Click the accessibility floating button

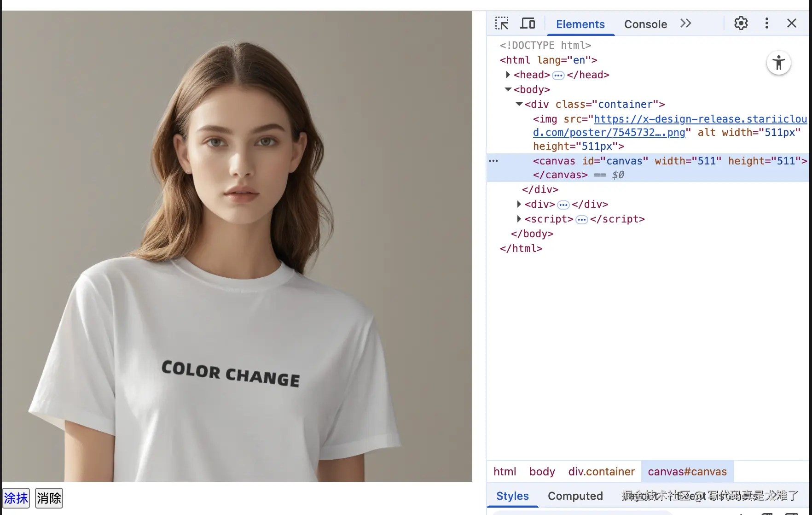[779, 63]
